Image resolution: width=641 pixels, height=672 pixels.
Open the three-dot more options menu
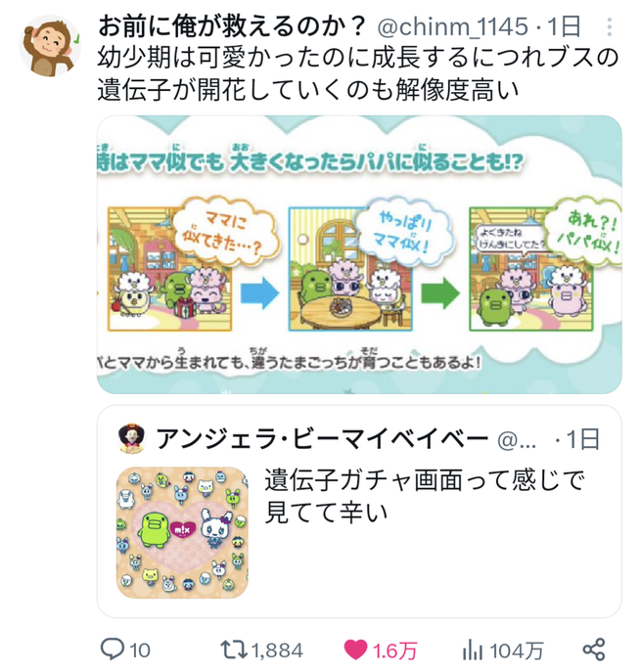pyautogui.click(x=609, y=27)
